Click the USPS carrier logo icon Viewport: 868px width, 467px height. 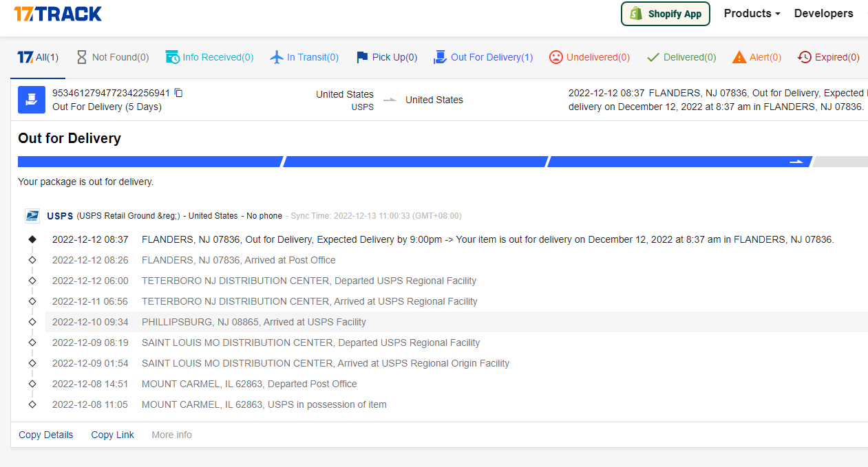click(x=32, y=216)
